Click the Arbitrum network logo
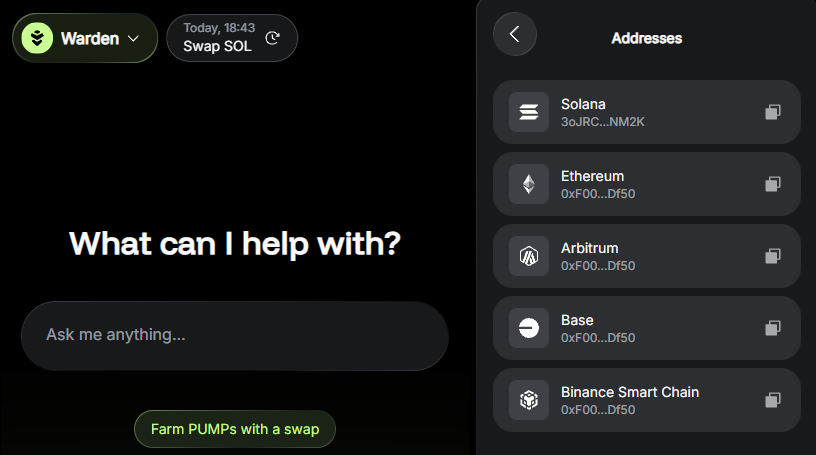The width and height of the screenshot is (816, 455). (x=529, y=256)
